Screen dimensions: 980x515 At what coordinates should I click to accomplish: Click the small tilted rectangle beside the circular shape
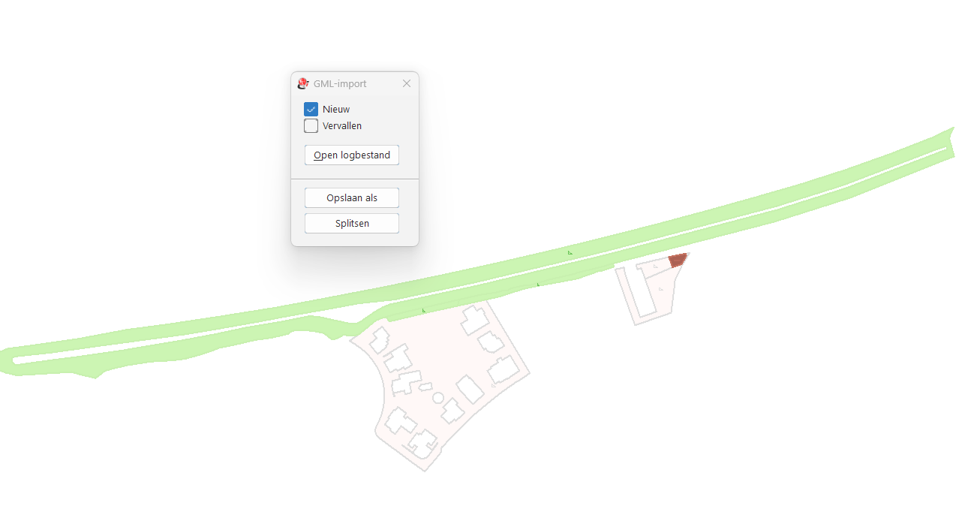425,387
